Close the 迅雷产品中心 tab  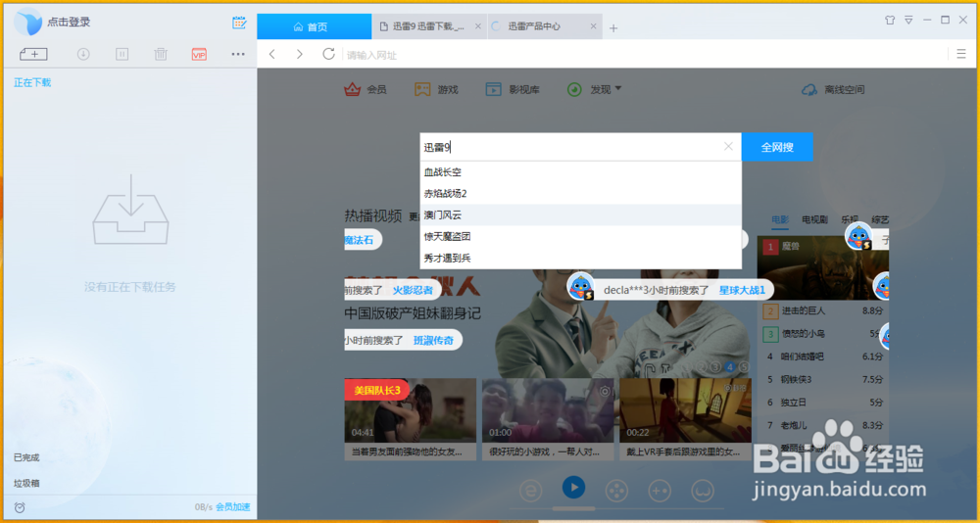pyautogui.click(x=593, y=26)
